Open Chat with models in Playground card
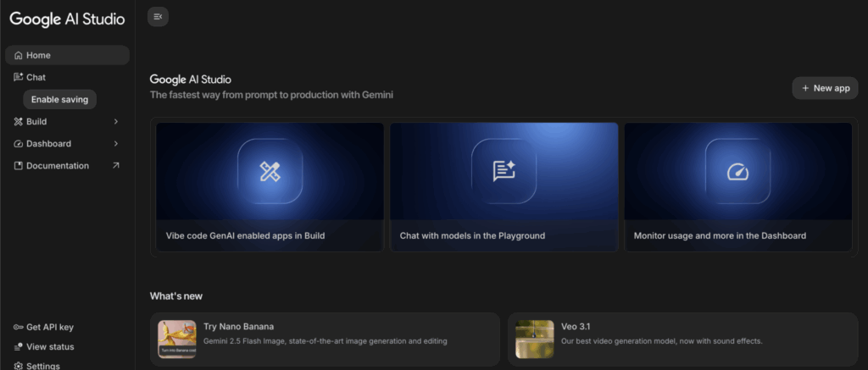 (x=504, y=187)
